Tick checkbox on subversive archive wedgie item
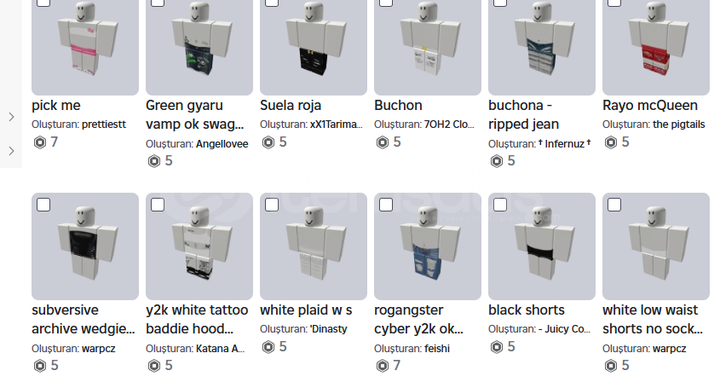 pyautogui.click(x=43, y=205)
